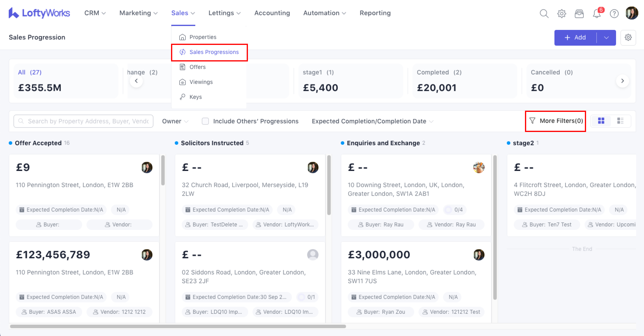Click the horizontal scrollbar at bottom
The height and width of the screenshot is (336, 644).
(178, 326)
